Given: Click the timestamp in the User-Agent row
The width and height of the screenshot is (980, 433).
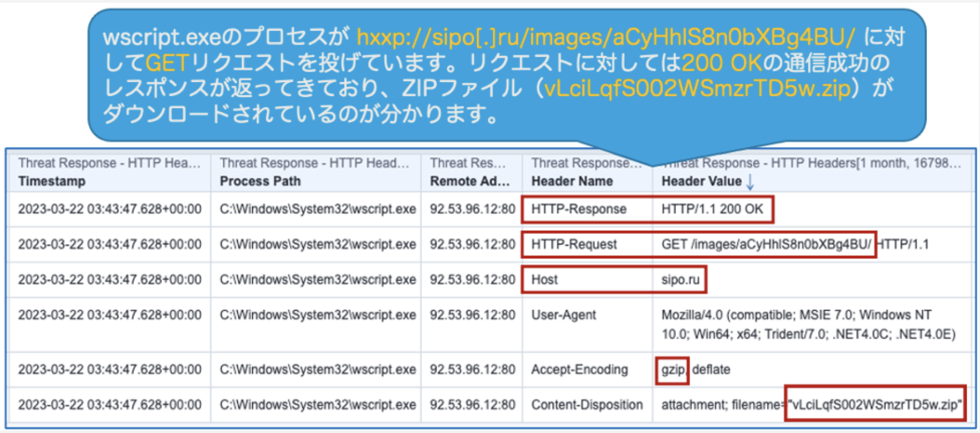Looking at the screenshot, I should pos(110,315).
